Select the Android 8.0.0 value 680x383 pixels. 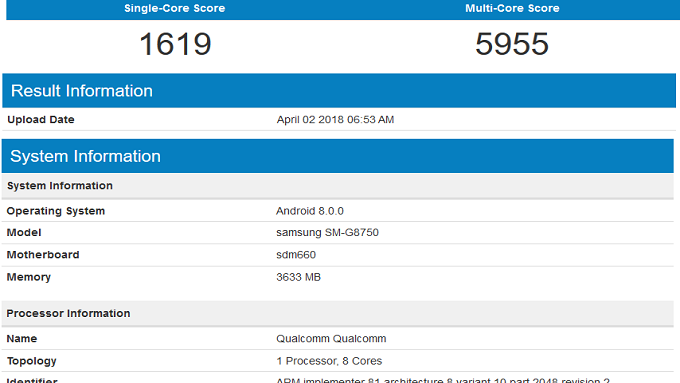point(310,211)
